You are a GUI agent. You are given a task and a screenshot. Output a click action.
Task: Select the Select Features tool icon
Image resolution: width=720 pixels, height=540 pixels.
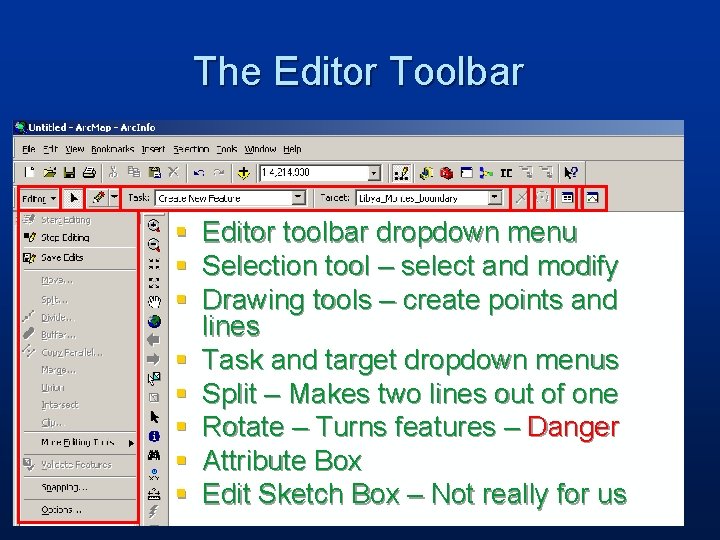[154, 378]
